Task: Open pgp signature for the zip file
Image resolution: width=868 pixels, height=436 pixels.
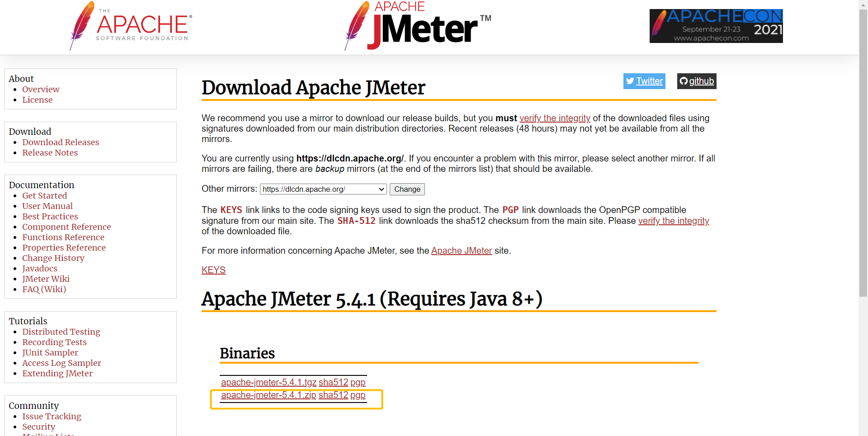Action: [358, 395]
